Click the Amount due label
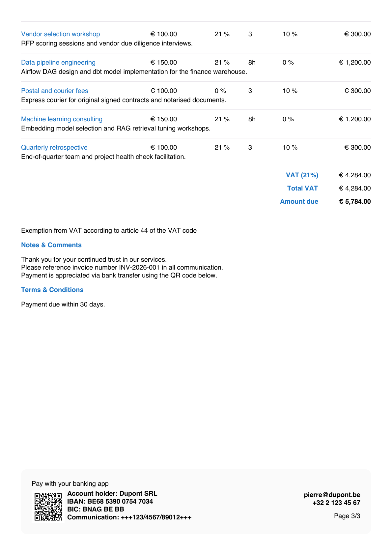Screen dimensions: 392x555 [x=299, y=201]
